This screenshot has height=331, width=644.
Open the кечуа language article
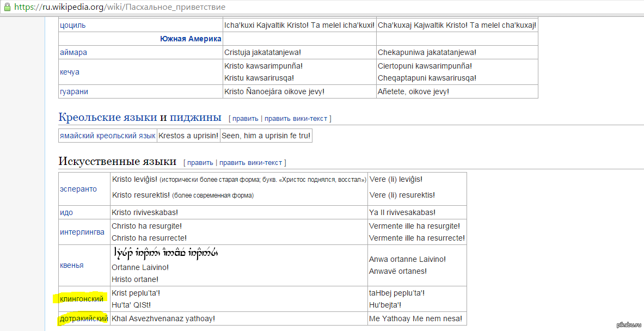pyautogui.click(x=70, y=72)
